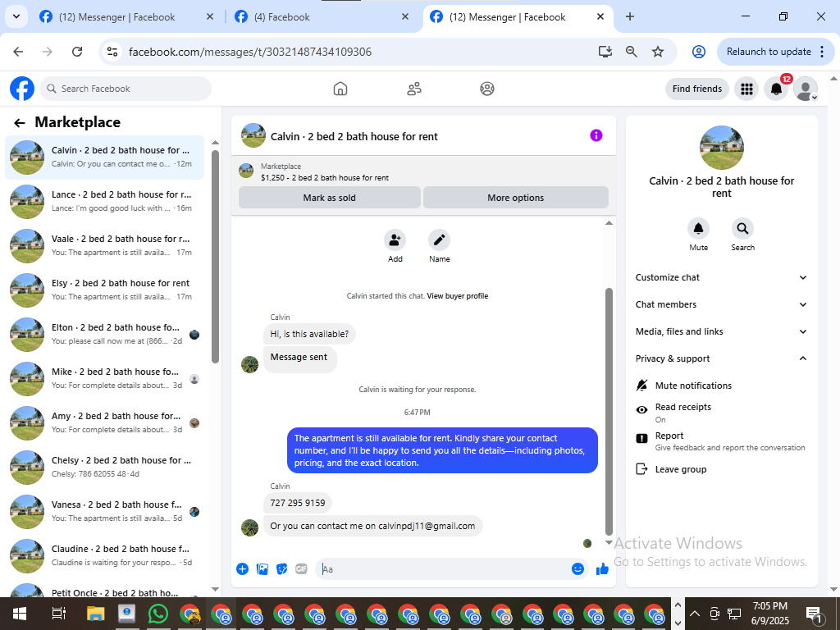View site information icon in address bar
The image size is (840, 630).
112,52
